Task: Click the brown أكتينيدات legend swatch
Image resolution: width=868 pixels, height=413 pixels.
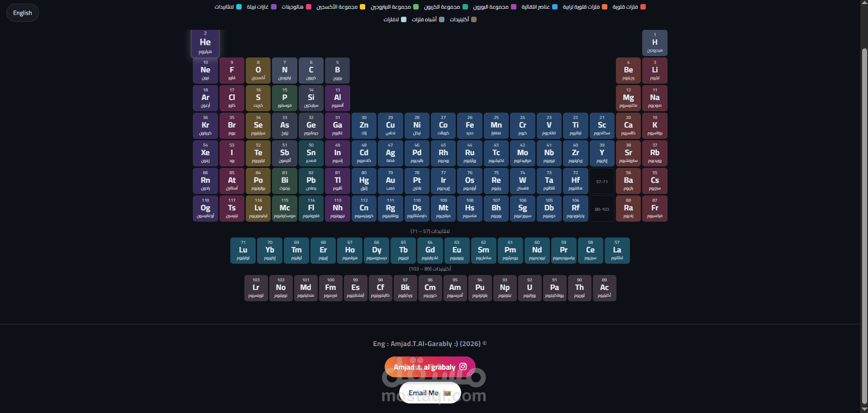Action: point(474,19)
